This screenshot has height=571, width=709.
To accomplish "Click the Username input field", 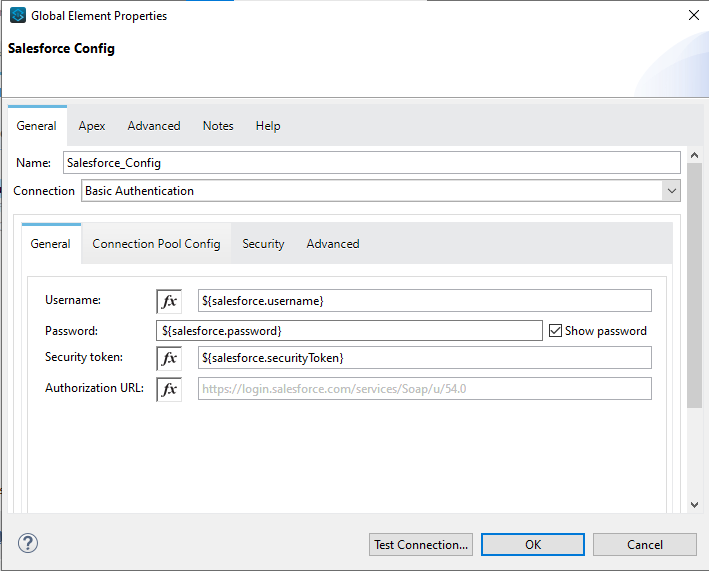I will pyautogui.click(x=425, y=301).
